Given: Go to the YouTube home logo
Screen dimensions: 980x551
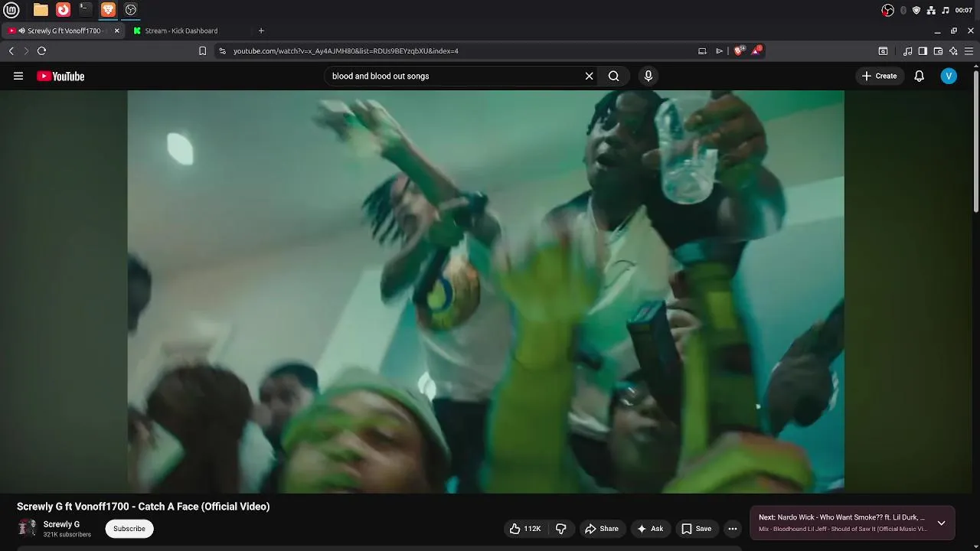Looking at the screenshot, I should 60,76.
